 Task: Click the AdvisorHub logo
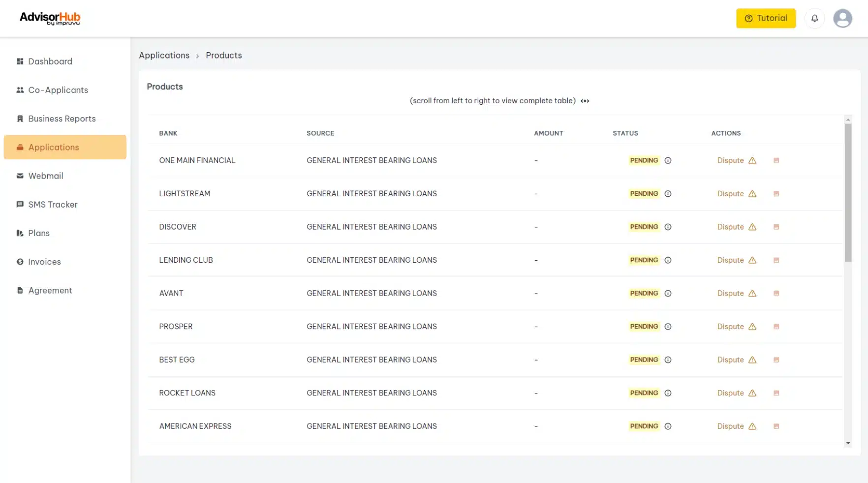coord(50,18)
